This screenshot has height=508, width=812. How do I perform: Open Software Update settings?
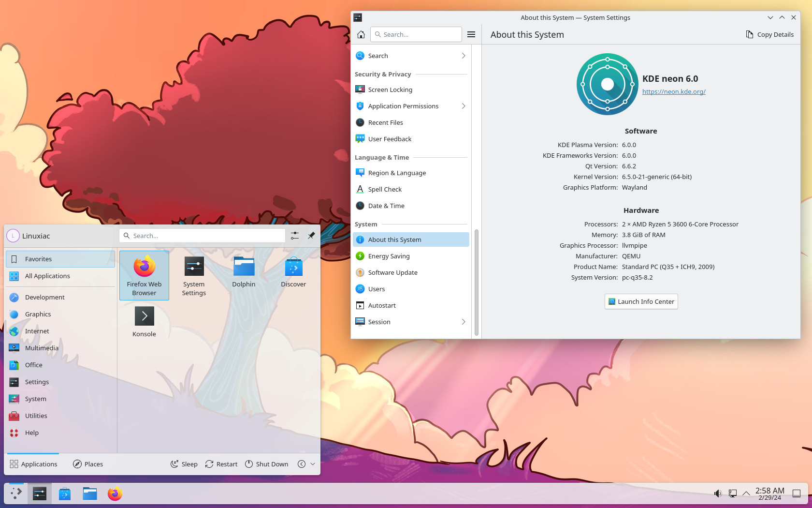(x=411, y=272)
